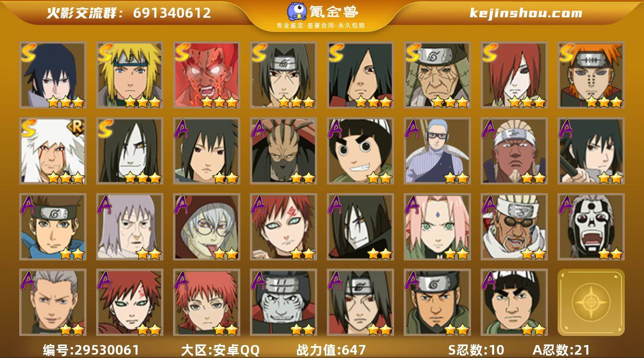Click the bowl-cut wide-eyed grinning ninja
The width and height of the screenshot is (644, 358).
coord(360,151)
